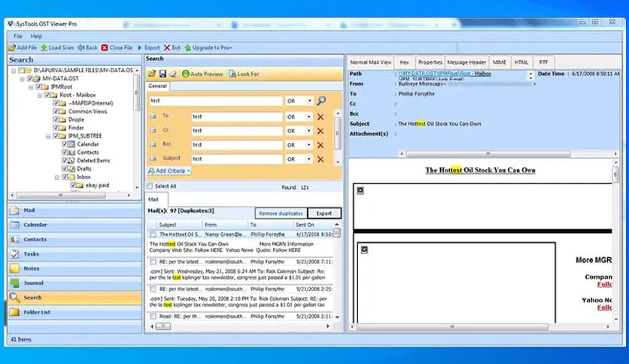The width and height of the screenshot is (629, 364).
Task: Enable Auto Preview green icon
Action: (x=185, y=74)
